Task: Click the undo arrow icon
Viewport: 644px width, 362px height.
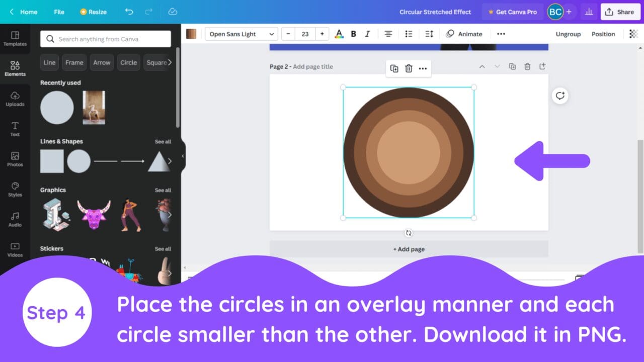Action: click(x=129, y=12)
